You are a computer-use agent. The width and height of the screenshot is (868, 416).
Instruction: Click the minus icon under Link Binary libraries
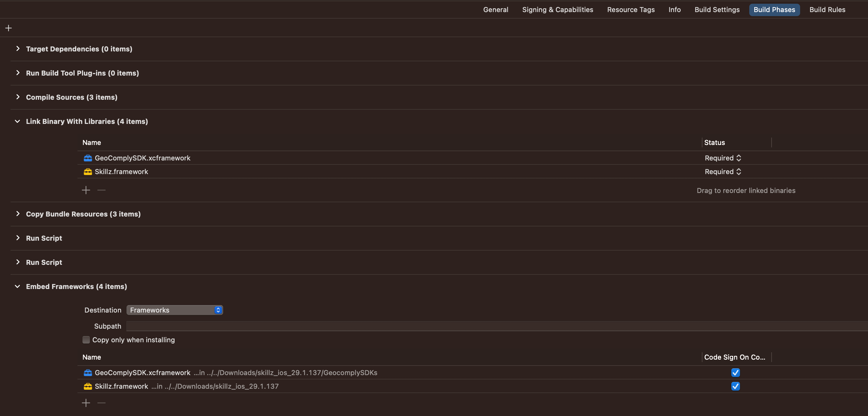[x=101, y=190]
